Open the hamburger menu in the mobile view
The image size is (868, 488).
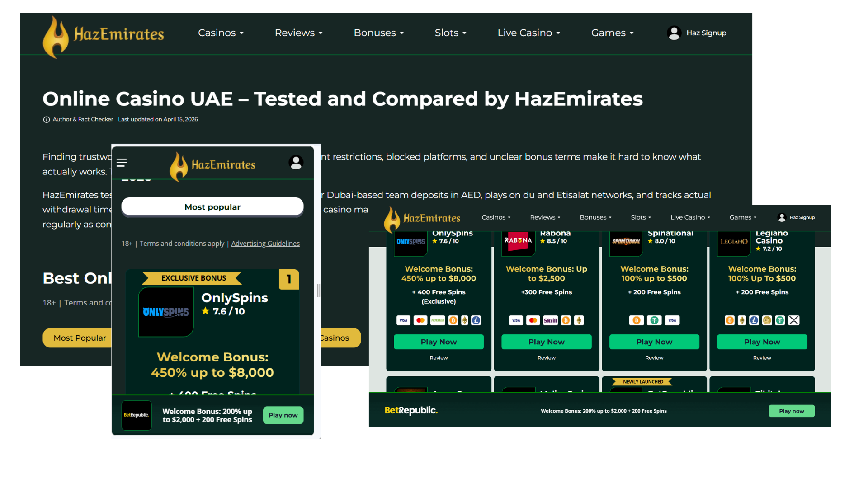coord(122,163)
